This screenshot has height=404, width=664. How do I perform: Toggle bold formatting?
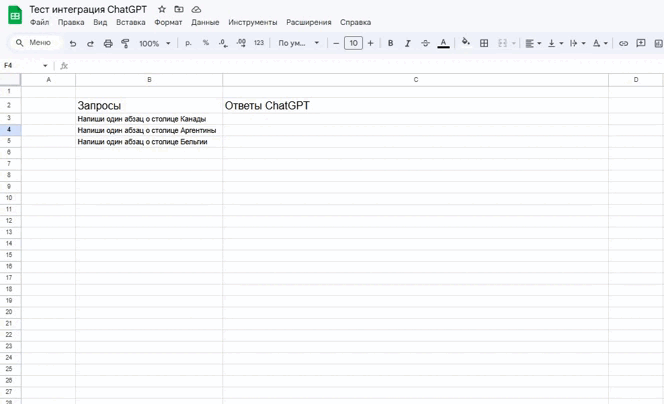tap(390, 43)
